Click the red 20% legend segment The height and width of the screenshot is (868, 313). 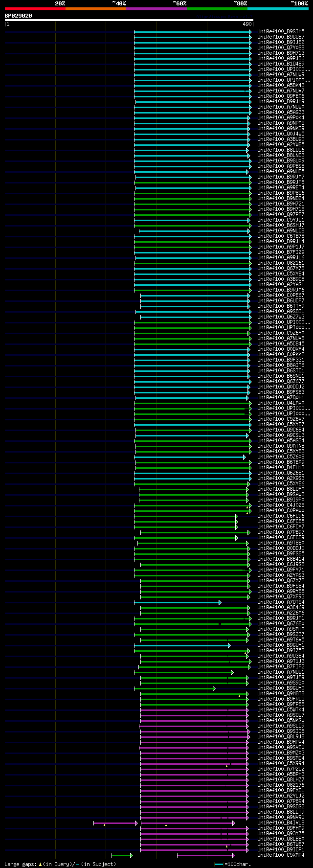[35, 9]
